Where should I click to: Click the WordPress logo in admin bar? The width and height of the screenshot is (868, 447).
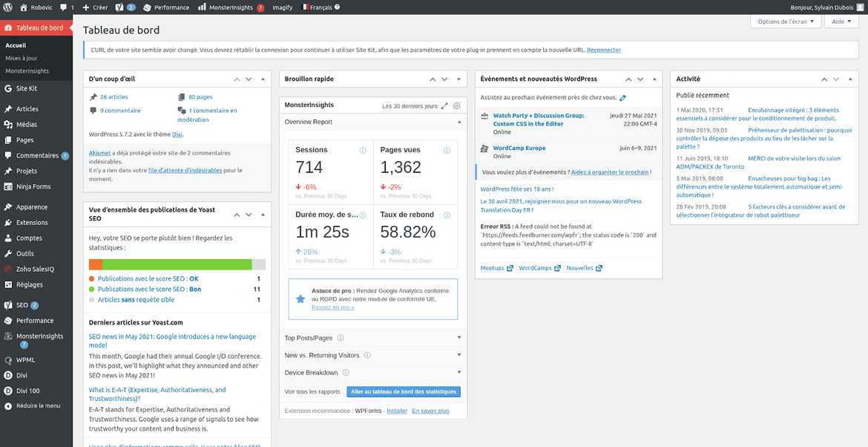8,7
